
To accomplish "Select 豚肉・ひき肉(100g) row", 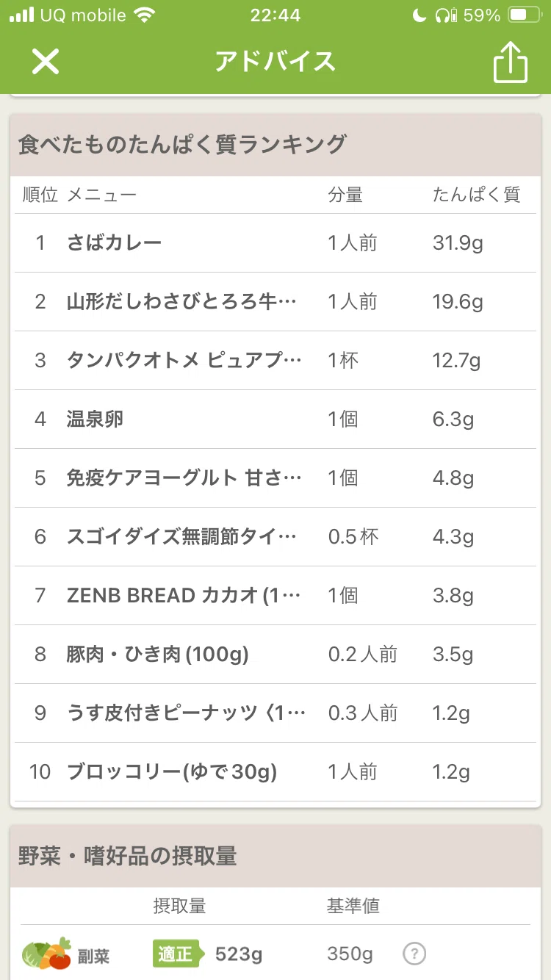I will tap(273, 655).
